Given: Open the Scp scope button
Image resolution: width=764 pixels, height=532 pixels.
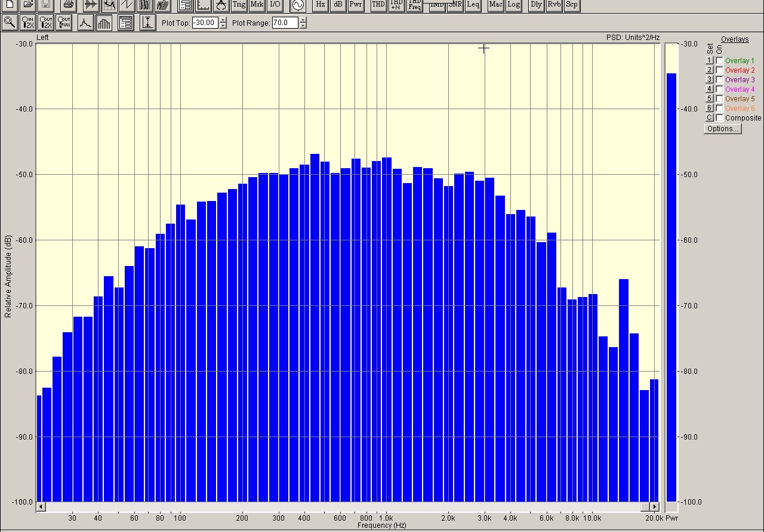Looking at the screenshot, I should (572, 5).
